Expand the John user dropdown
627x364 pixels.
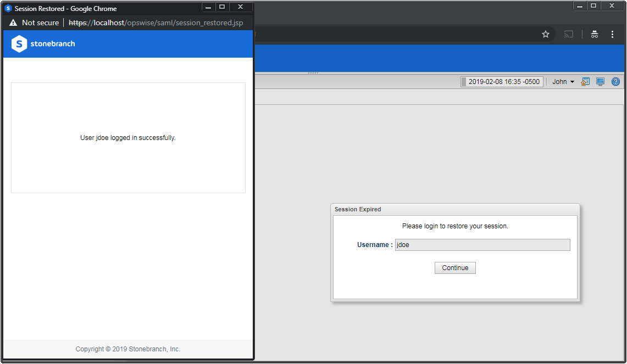(563, 82)
